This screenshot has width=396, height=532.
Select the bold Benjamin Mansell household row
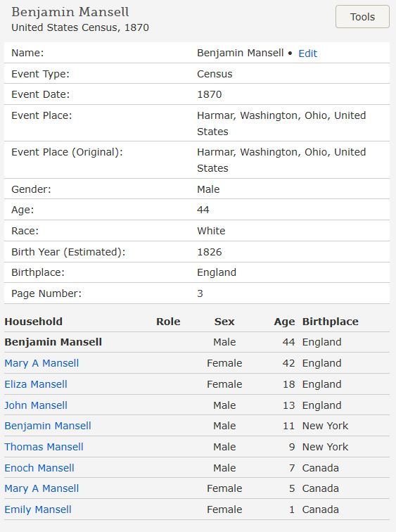[197, 342]
